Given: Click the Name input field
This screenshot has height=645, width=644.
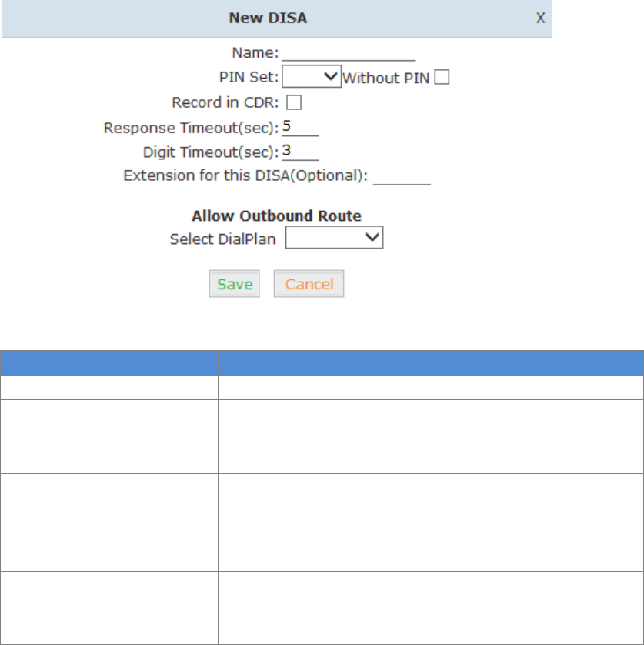Looking at the screenshot, I should pos(349,53).
